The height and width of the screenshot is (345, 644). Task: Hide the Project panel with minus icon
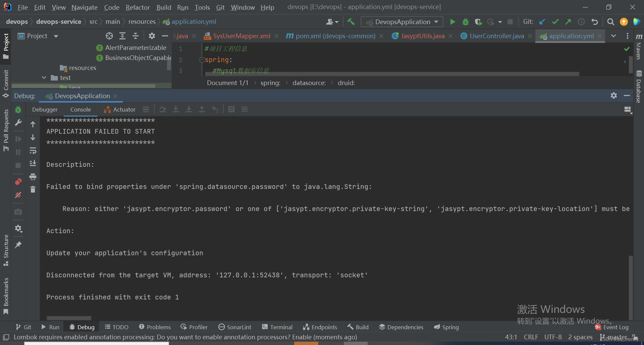click(x=165, y=36)
